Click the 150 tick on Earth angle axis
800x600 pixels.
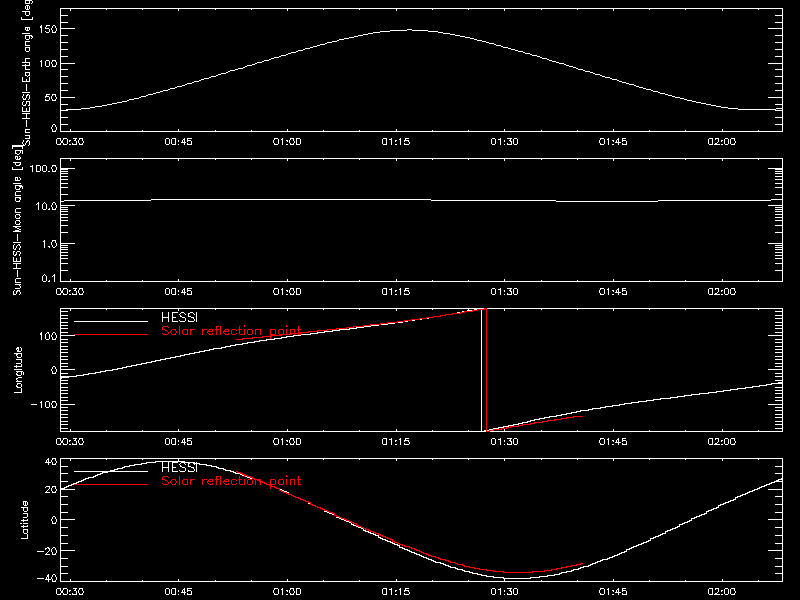click(x=48, y=29)
